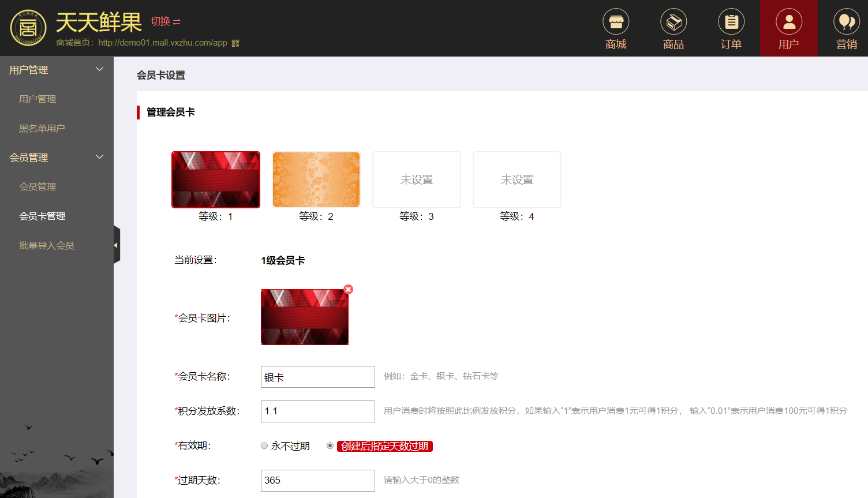Go to 批量导入会员 menu item
Screen dimensions: 868x498
pos(46,245)
